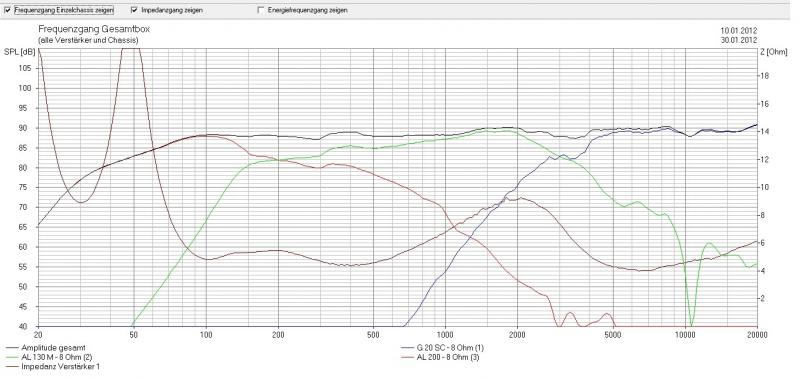Image resolution: width=800 pixels, height=378 pixels.
Task: Click the Z [Ohm] axis label
Action: pos(773,52)
